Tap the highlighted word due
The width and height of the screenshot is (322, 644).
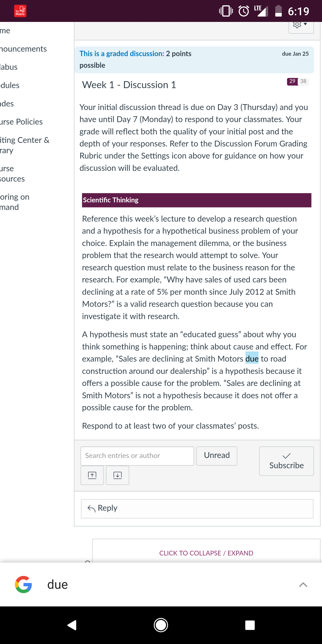click(x=252, y=358)
